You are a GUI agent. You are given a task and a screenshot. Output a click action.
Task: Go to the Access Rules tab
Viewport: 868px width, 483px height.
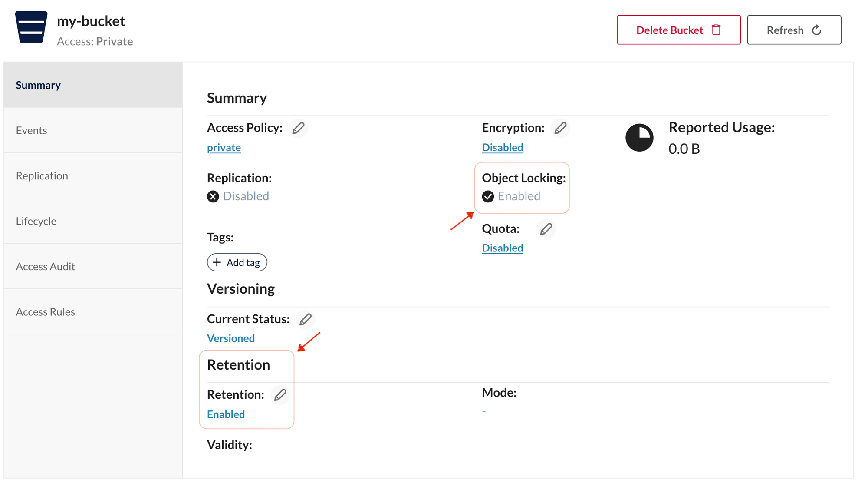pos(93,312)
